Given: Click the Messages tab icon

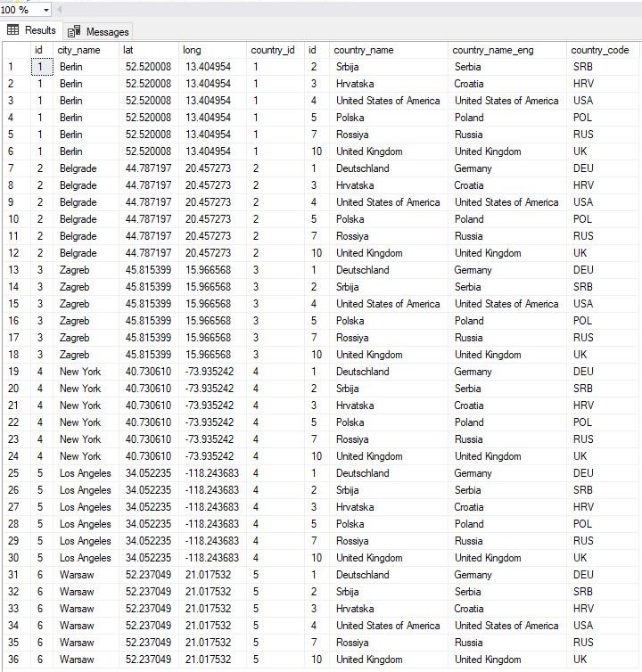Looking at the screenshot, I should pyautogui.click(x=74, y=31).
